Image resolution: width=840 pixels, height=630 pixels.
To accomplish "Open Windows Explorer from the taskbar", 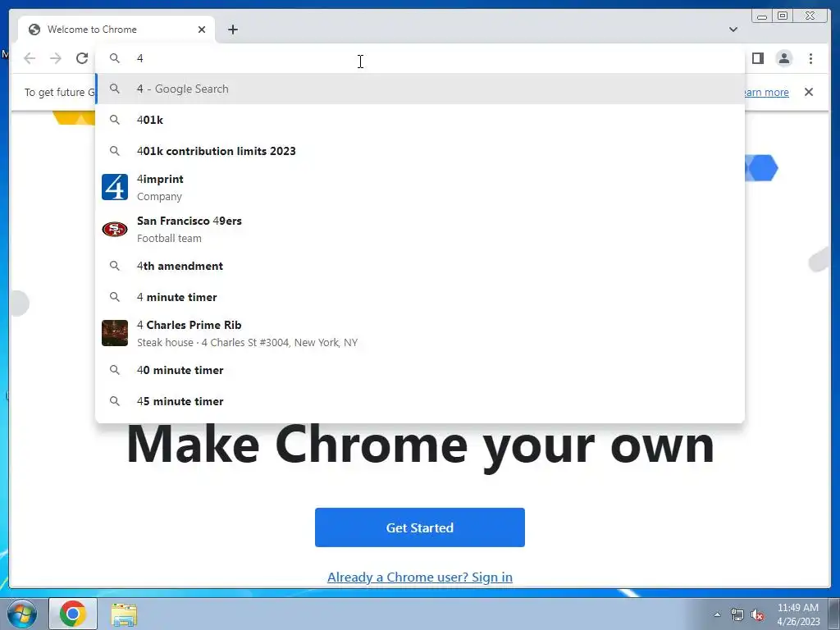I will [x=124, y=614].
